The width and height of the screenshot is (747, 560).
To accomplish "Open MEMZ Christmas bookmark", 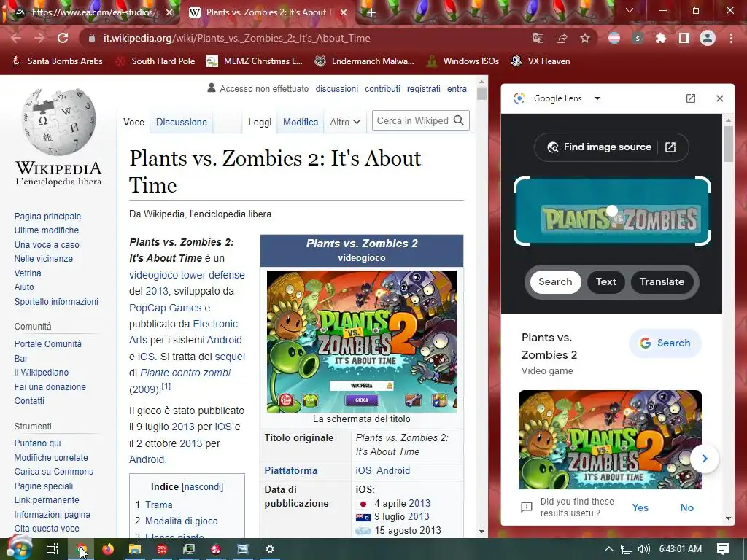I will pos(255,61).
